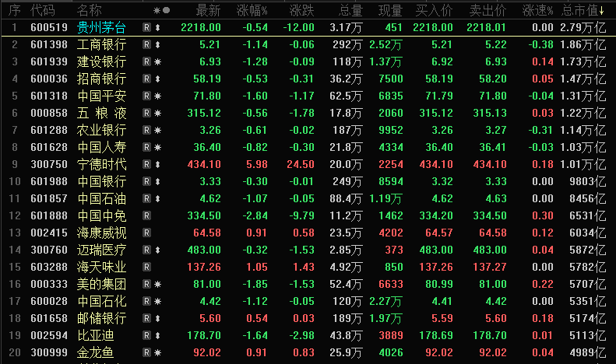Click row number 12
Viewport: 616px width, 364px height.
tap(15, 215)
